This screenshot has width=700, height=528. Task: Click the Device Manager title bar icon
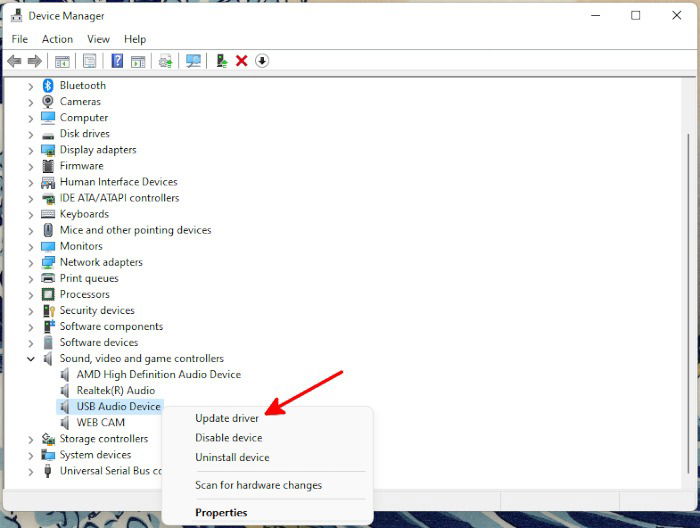coord(17,16)
